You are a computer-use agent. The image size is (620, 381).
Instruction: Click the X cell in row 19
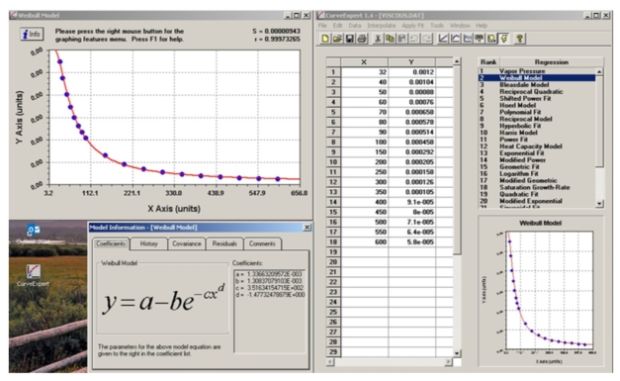click(364, 252)
